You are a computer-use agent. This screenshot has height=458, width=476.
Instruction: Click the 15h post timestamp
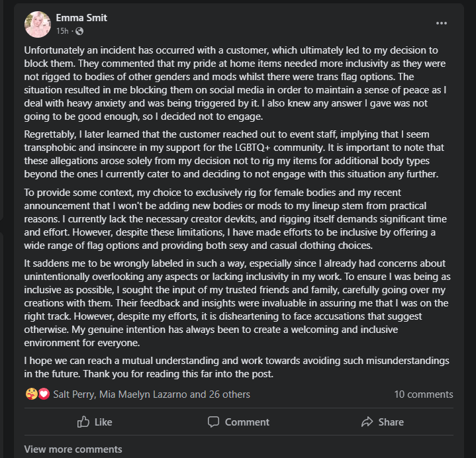[62, 30]
